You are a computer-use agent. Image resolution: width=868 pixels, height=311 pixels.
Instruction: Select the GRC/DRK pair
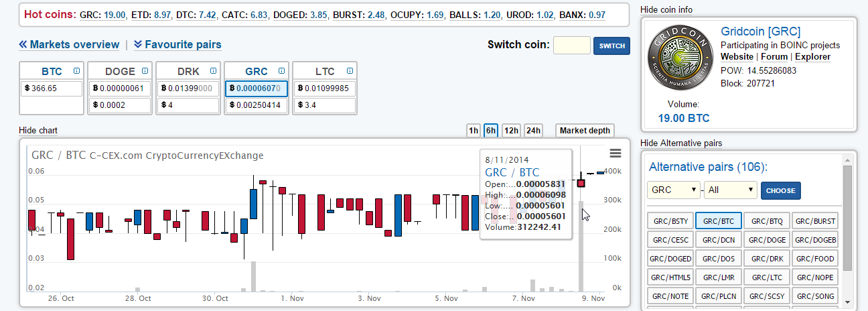(x=767, y=258)
